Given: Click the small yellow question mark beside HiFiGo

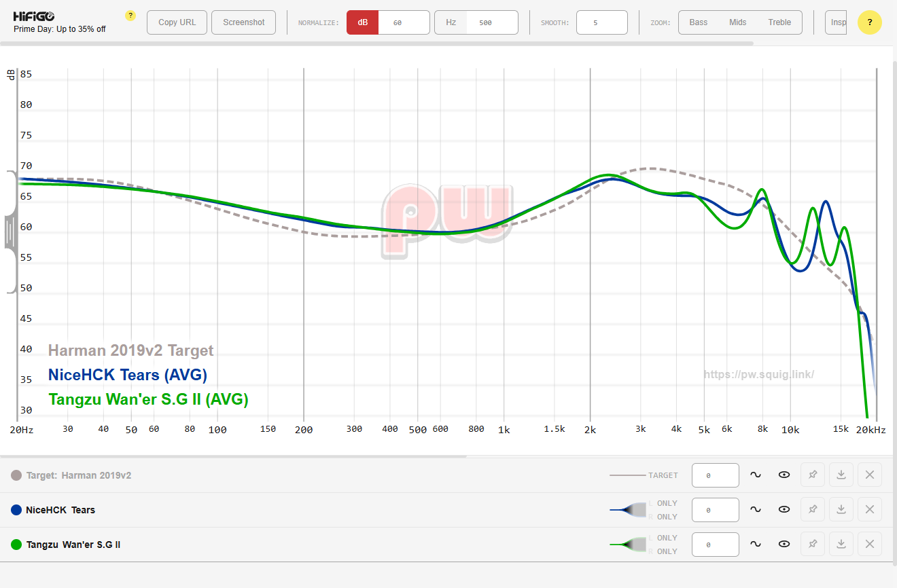Looking at the screenshot, I should click(130, 16).
